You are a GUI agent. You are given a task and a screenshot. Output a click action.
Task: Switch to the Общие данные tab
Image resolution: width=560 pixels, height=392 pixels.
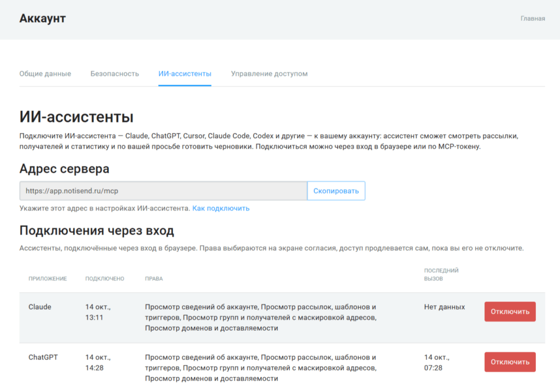(45, 74)
